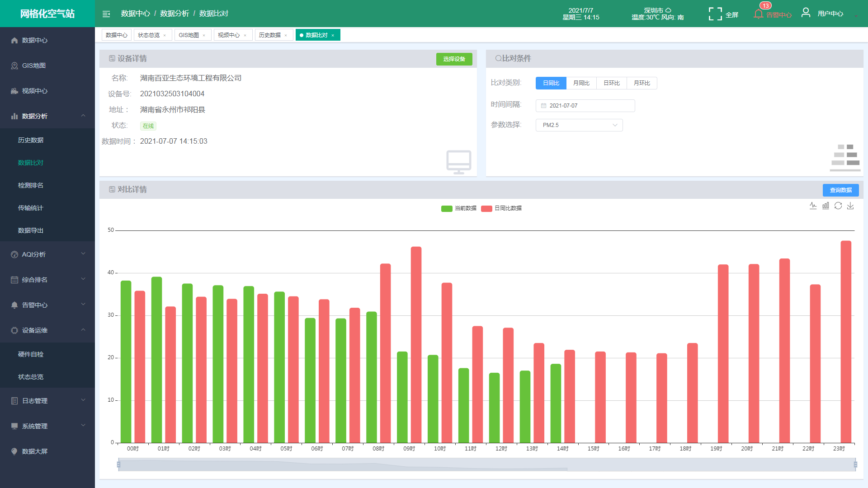
Task: Click the AQI分析 gauge icon
Action: [14, 254]
